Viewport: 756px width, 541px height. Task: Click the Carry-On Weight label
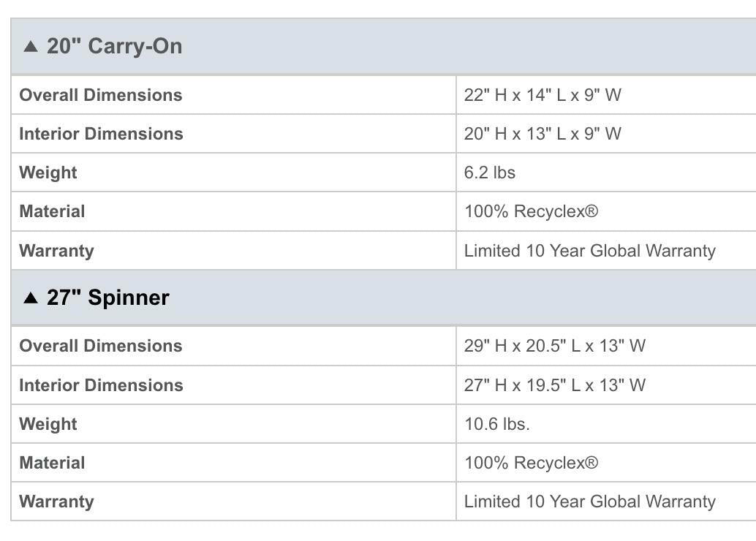[48, 173]
